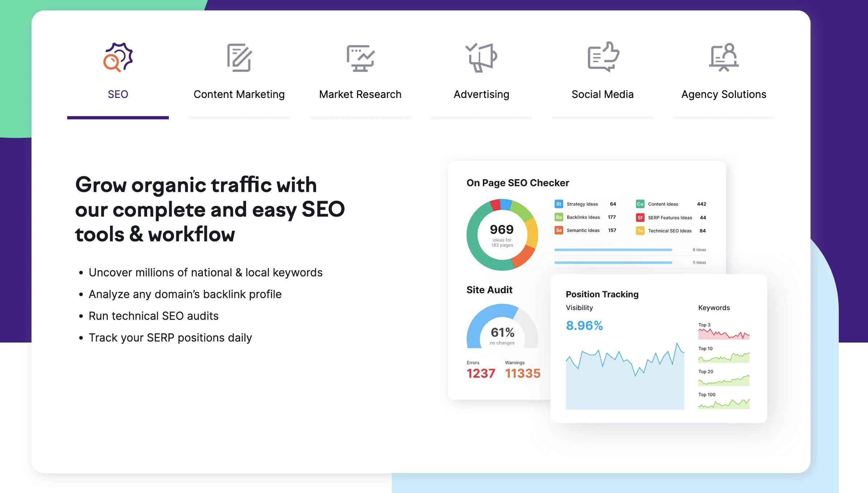Open the Agency Solutions tab label
This screenshot has height=493, width=868.
tap(724, 94)
